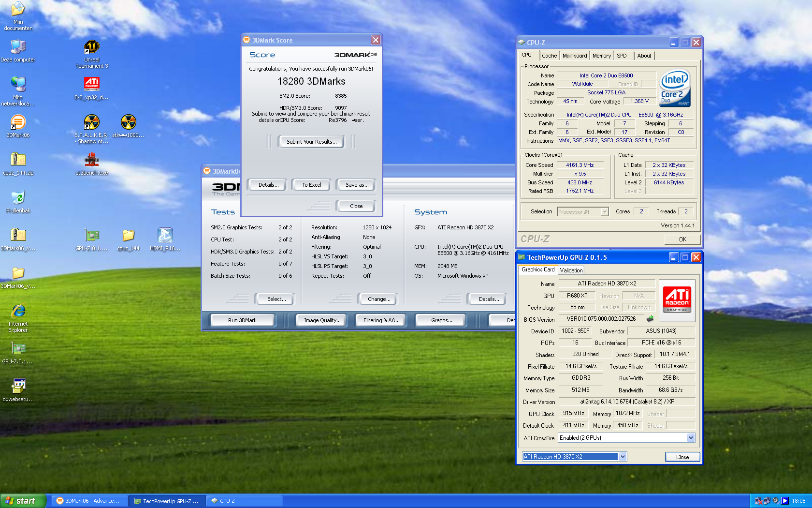The image size is (812, 508).
Task: Switch to SPD tab in CPU-Z
Action: click(x=622, y=56)
